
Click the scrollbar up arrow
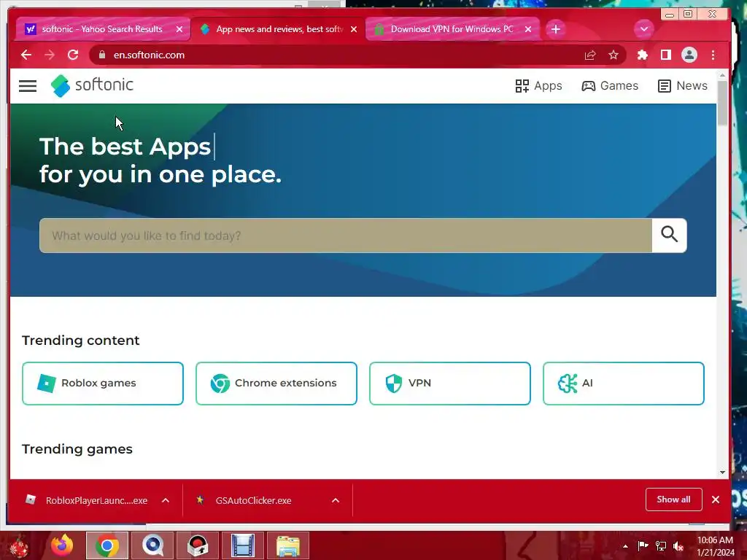(723, 75)
